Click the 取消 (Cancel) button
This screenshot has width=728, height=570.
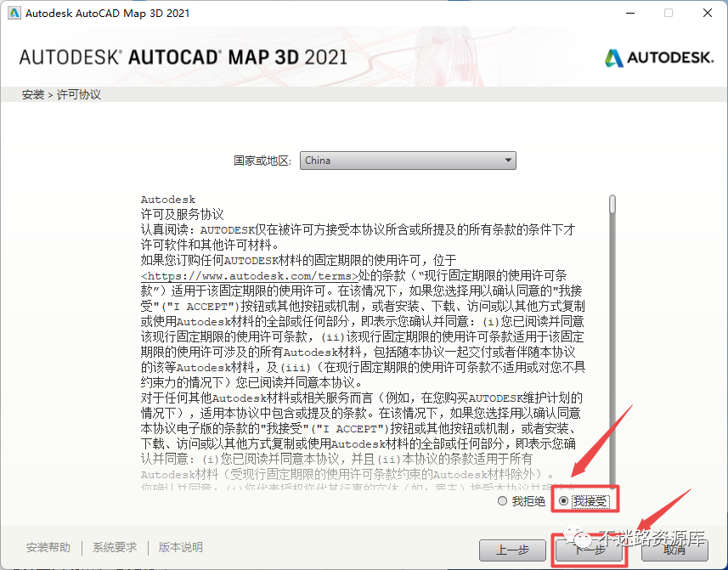tap(674, 550)
